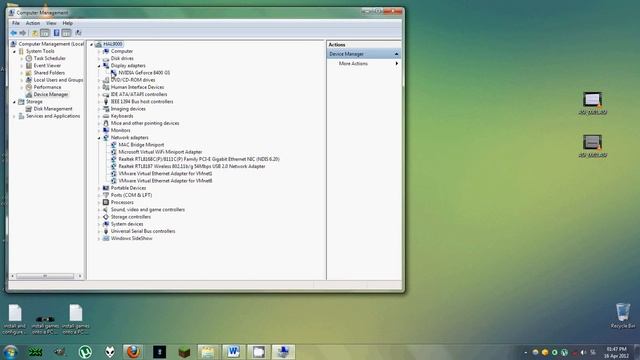Image resolution: width=640 pixels, height=360 pixels.
Task: Select Services and Applications node
Action: [x=53, y=116]
